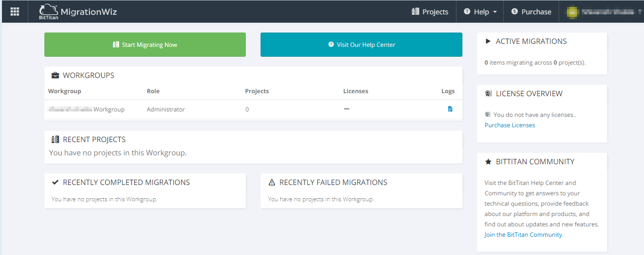This screenshot has width=644, height=255.
Task: Click the Role column header
Action: (x=153, y=91)
